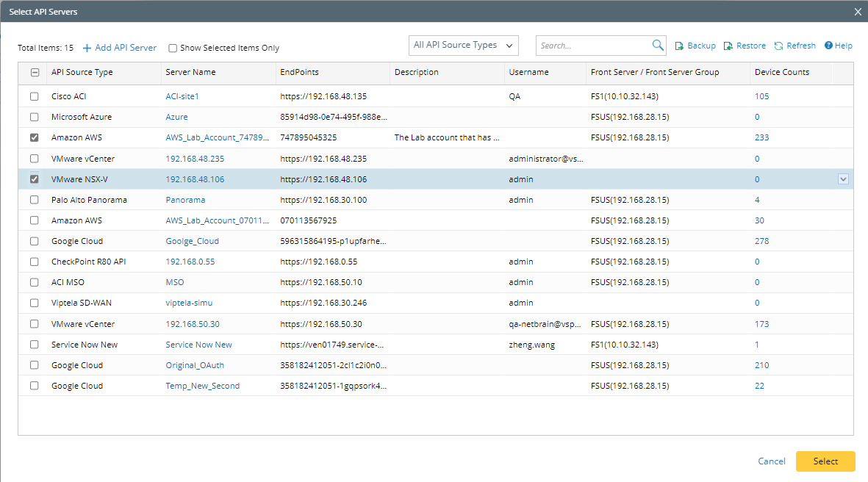Screen dimensions: 868x482
Task: Click the Select button
Action: pyautogui.click(x=825, y=461)
